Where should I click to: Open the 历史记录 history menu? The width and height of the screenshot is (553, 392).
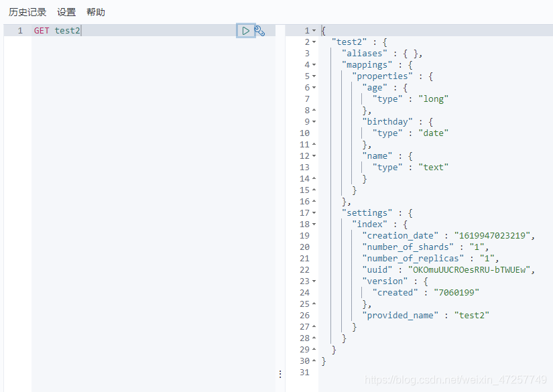pyautogui.click(x=27, y=12)
